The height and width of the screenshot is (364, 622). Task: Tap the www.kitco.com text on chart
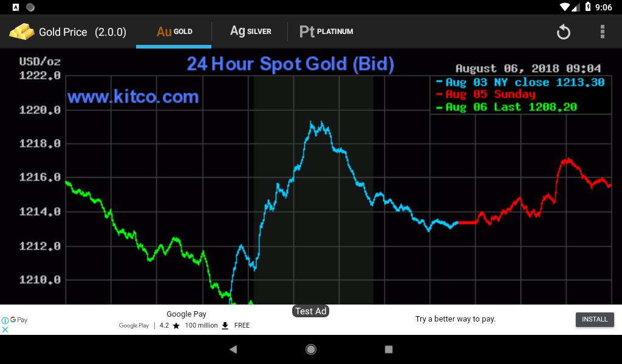[x=133, y=97]
